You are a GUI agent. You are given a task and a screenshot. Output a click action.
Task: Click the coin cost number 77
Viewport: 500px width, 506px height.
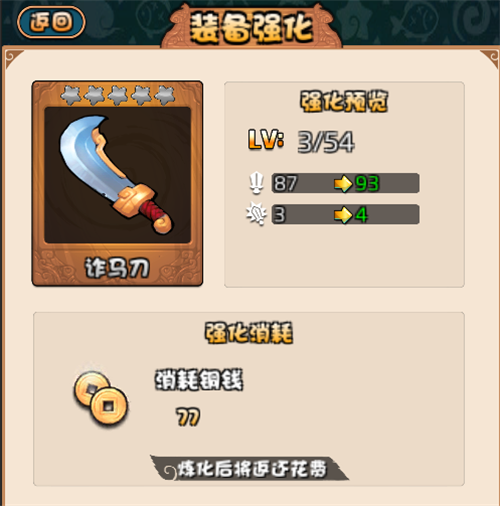pyautogui.click(x=188, y=417)
